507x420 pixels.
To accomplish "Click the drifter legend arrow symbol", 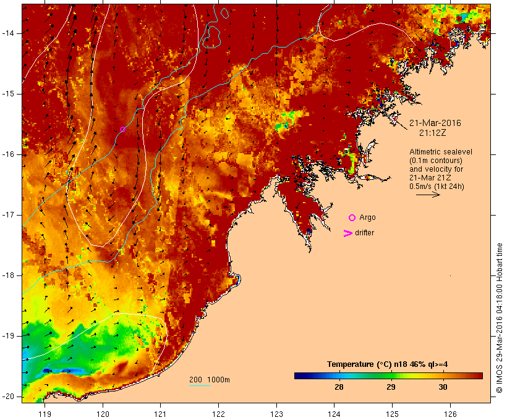I will pyautogui.click(x=348, y=233).
